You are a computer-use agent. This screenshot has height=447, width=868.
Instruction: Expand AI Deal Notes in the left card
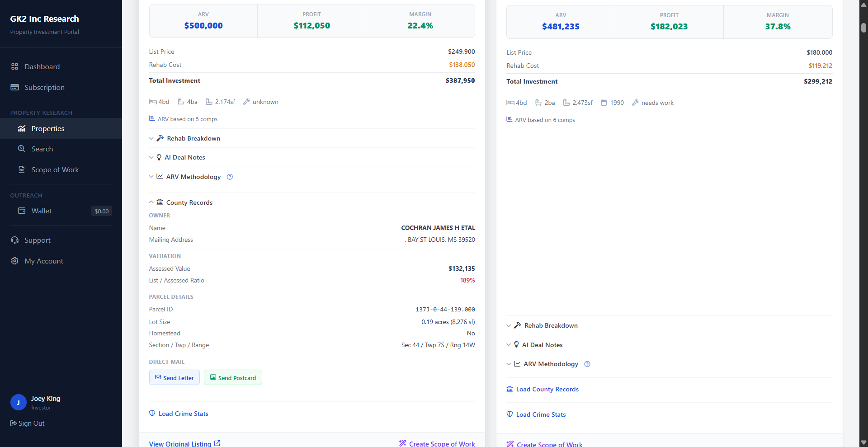pos(184,157)
